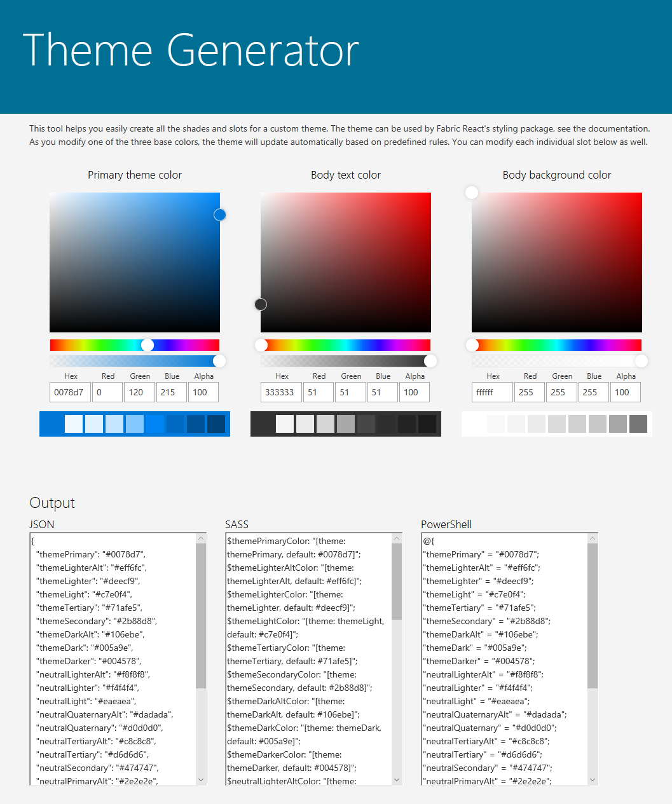The height and width of the screenshot is (804, 672).
Task: Click the scroll-down arrow on SASS output
Action: click(x=396, y=780)
